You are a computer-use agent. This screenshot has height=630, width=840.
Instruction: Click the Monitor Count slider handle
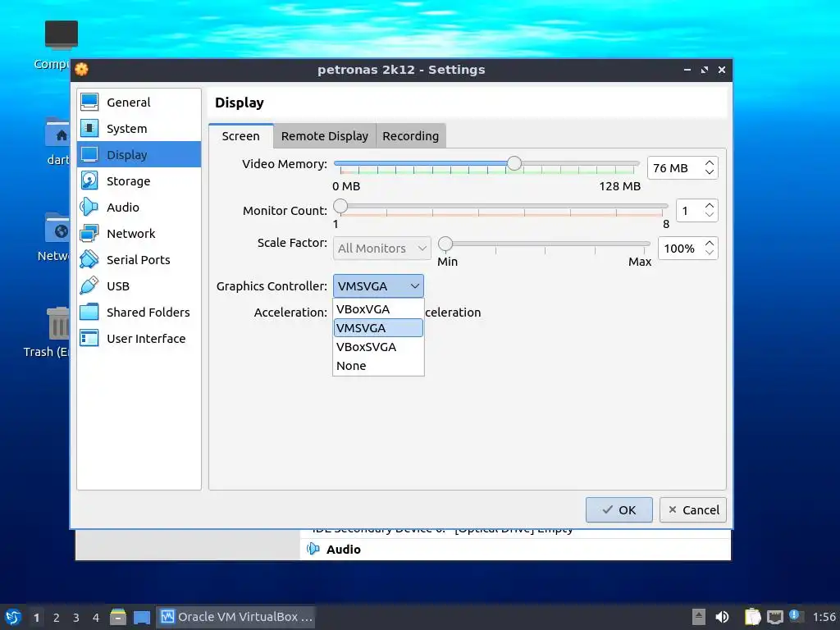point(340,206)
